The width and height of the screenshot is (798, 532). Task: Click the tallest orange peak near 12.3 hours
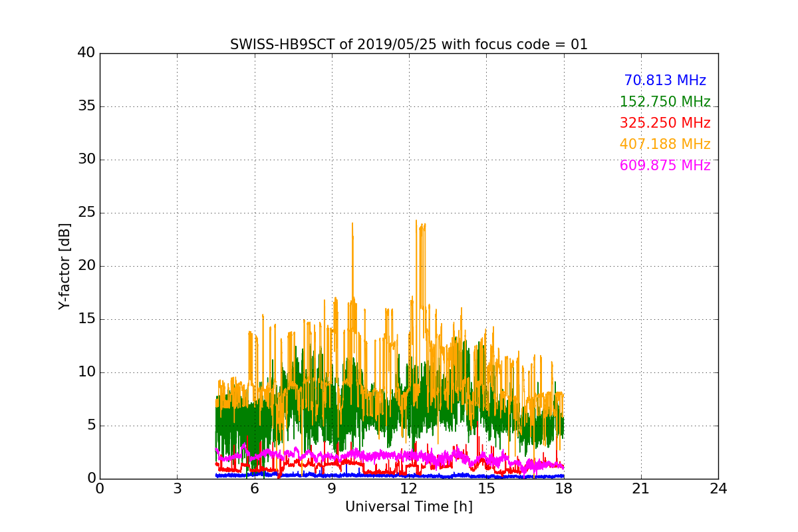click(416, 221)
